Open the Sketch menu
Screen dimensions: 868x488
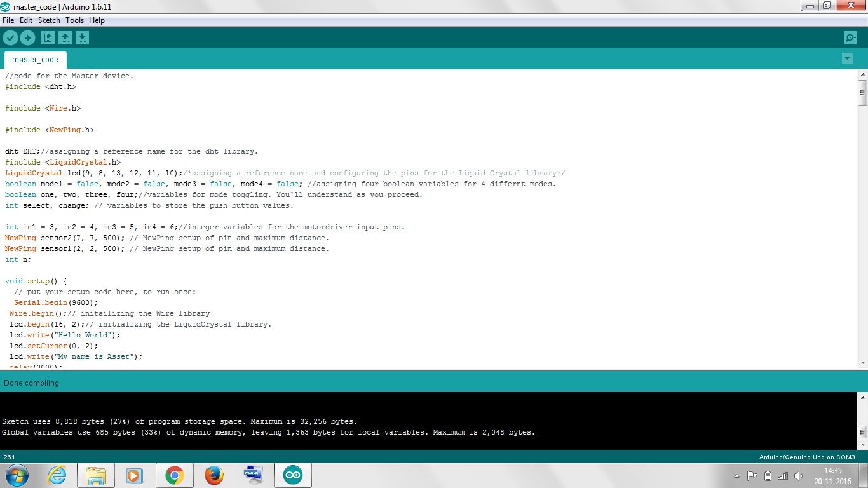point(49,20)
